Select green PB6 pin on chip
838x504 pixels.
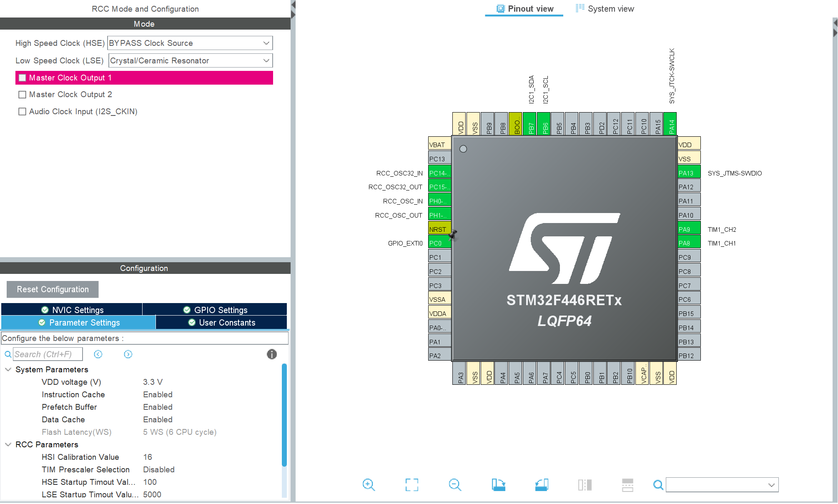544,124
